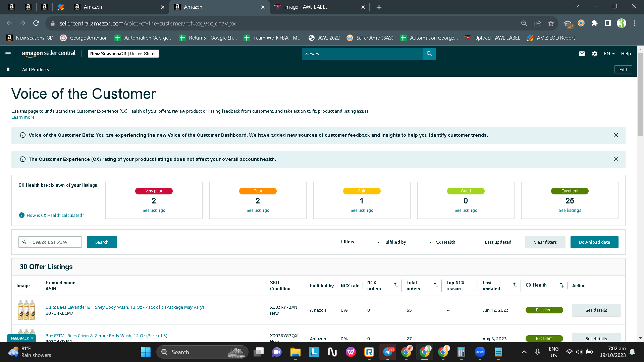
Task: See listings under Very poor
Action: (x=154, y=210)
